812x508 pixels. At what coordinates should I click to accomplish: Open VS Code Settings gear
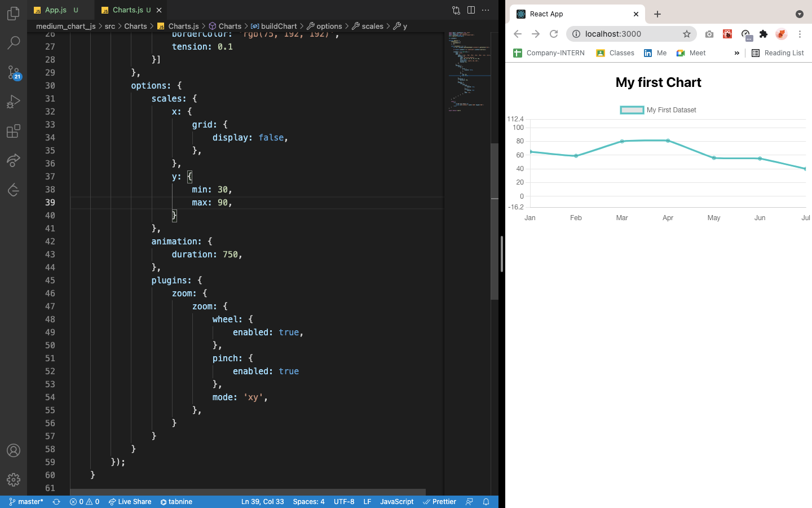click(14, 480)
